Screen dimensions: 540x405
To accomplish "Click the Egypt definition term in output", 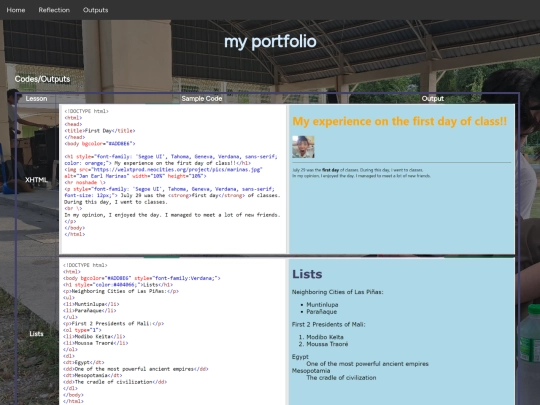I will (300, 357).
